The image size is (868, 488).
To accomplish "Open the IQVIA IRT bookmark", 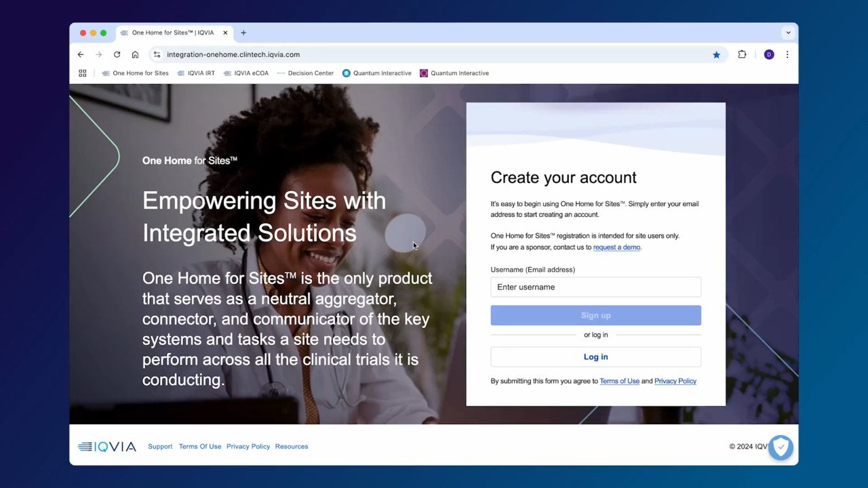I will tap(195, 73).
